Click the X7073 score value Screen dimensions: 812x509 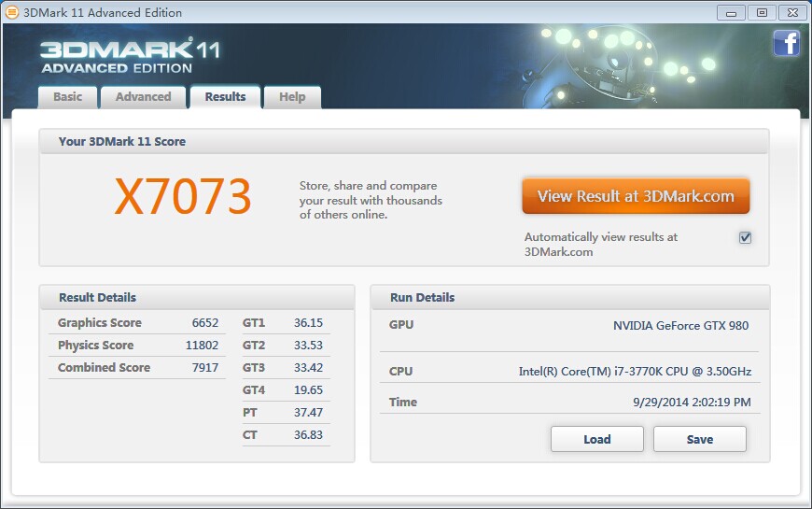coord(183,197)
